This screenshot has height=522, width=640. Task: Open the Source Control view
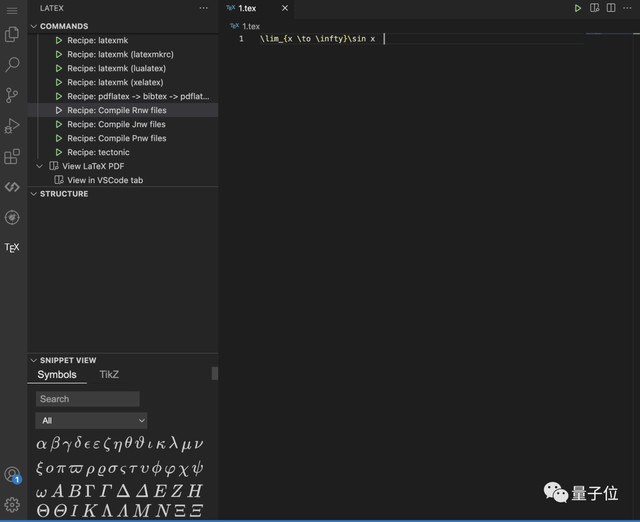pos(12,95)
